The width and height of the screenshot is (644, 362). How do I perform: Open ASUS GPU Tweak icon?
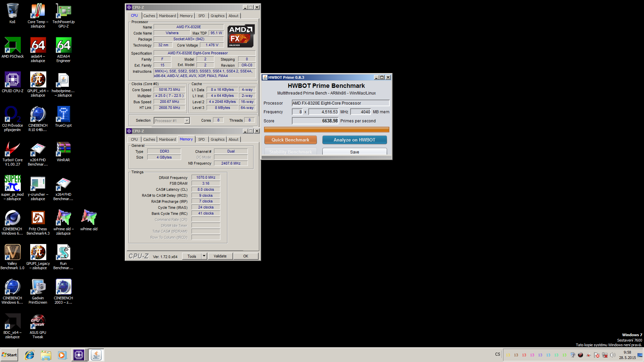(38, 326)
